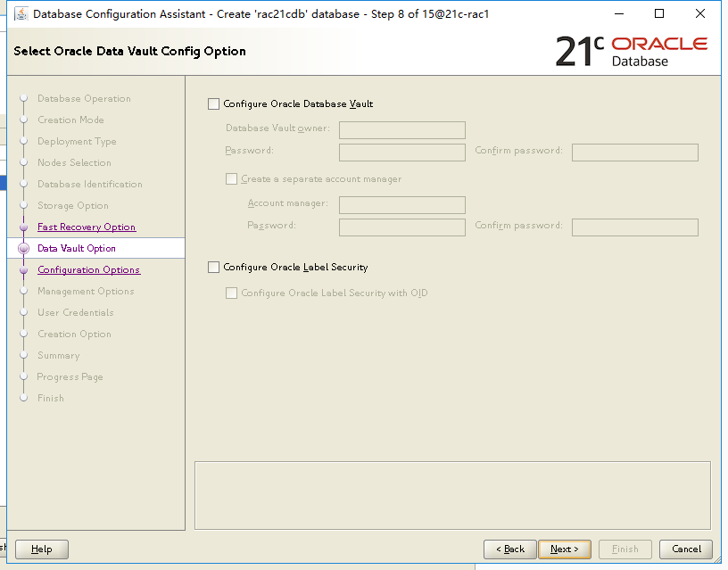The height and width of the screenshot is (570, 728).
Task: Click User Credentials step in sidebar
Action: (x=75, y=313)
